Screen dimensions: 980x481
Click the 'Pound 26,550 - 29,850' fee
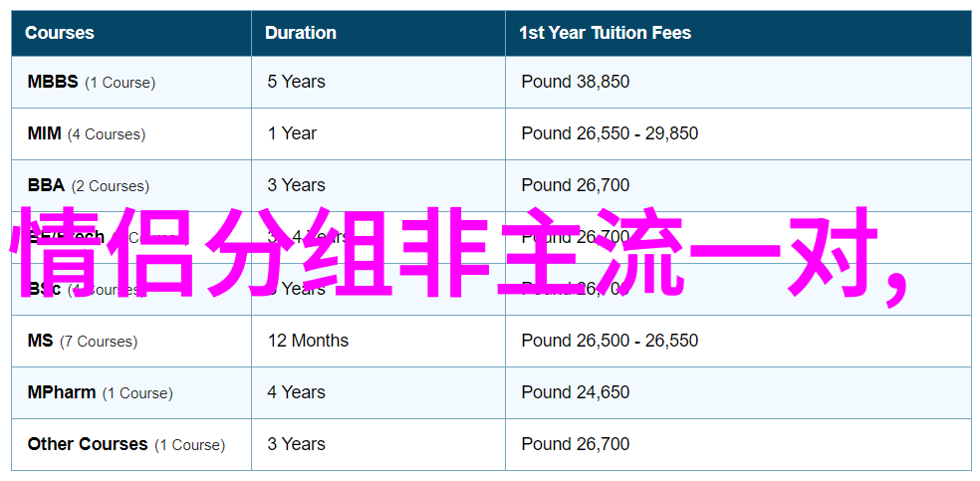[610, 133]
